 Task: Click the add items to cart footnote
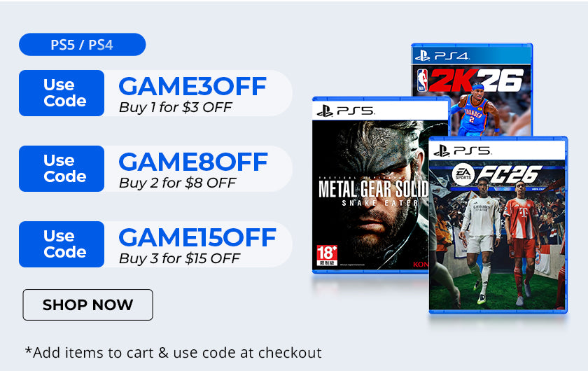[x=173, y=352]
